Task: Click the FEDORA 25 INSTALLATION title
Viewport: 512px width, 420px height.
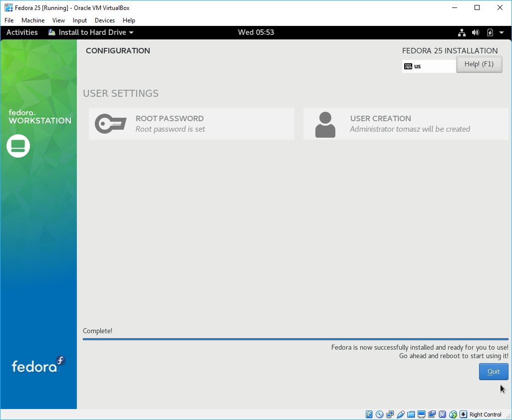Action: pyautogui.click(x=450, y=50)
